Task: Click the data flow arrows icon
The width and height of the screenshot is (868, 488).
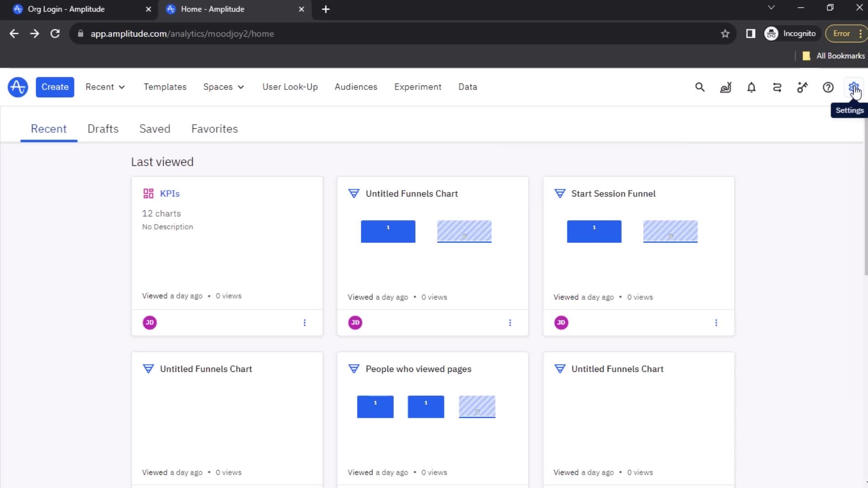Action: pos(777,87)
